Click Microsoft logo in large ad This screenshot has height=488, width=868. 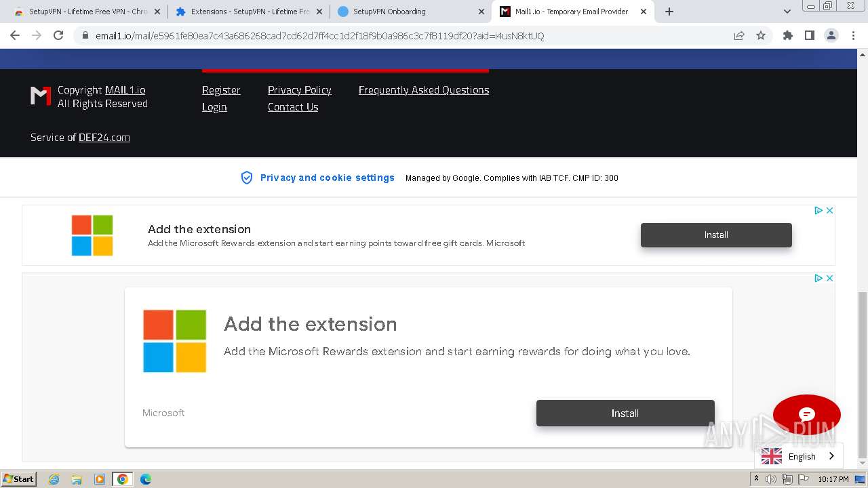coord(174,341)
